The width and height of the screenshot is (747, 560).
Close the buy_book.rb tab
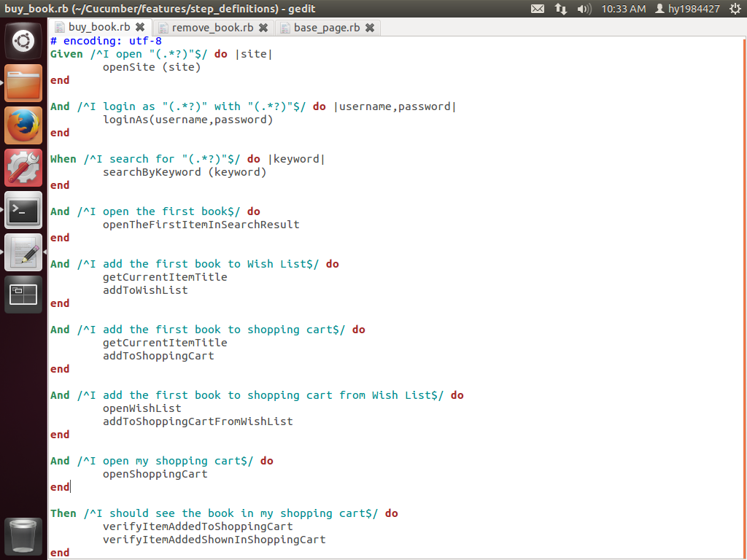pos(140,27)
